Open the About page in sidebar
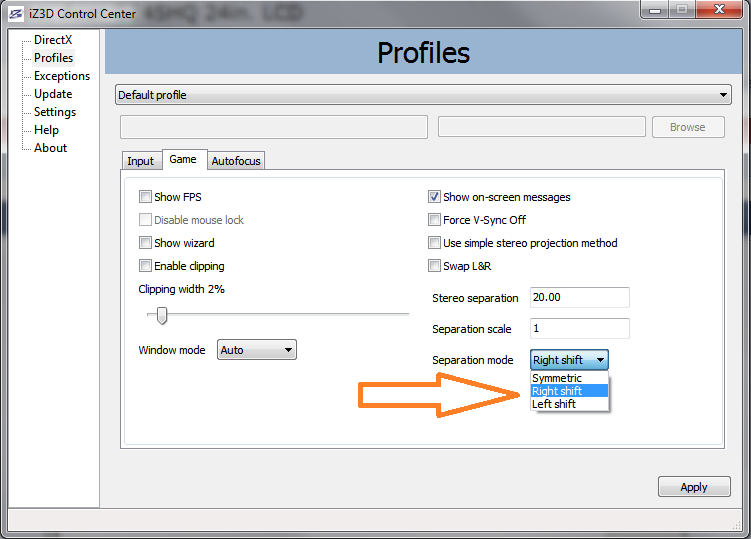The height and width of the screenshot is (539, 751). click(x=50, y=148)
